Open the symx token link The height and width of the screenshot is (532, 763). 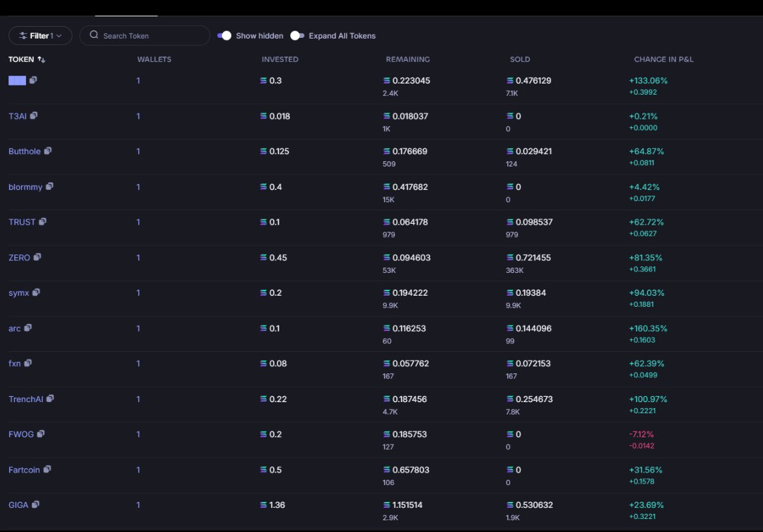[18, 293]
